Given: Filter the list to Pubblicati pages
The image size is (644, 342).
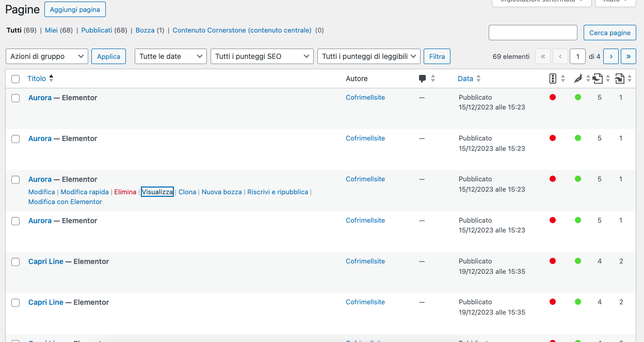Looking at the screenshot, I should pyautogui.click(x=96, y=30).
